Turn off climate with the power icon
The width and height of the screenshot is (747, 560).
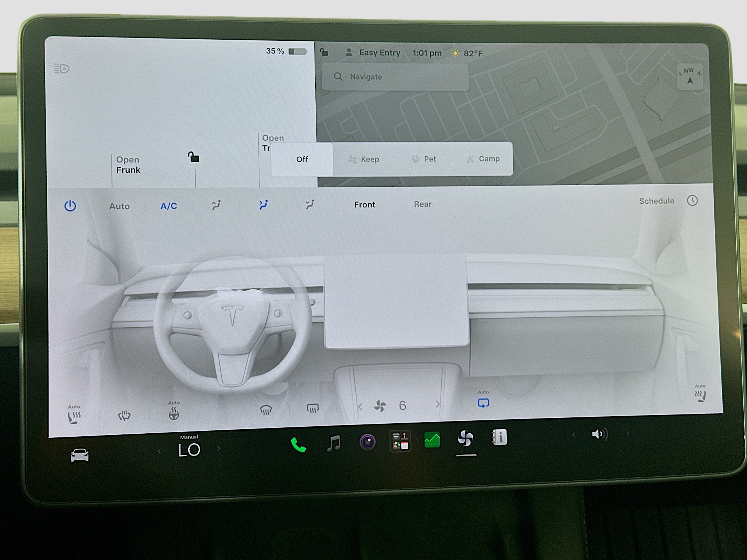pos(70,206)
